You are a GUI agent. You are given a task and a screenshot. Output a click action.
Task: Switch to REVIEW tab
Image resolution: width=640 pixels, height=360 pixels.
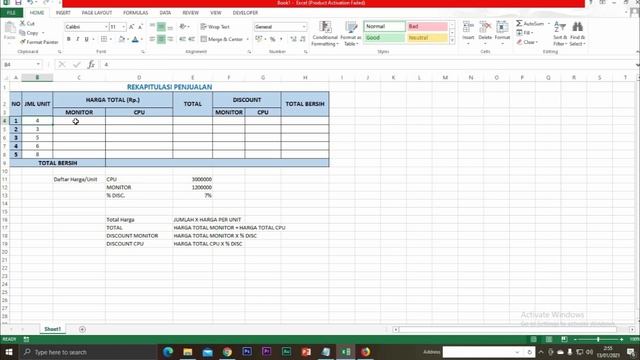(x=190, y=13)
